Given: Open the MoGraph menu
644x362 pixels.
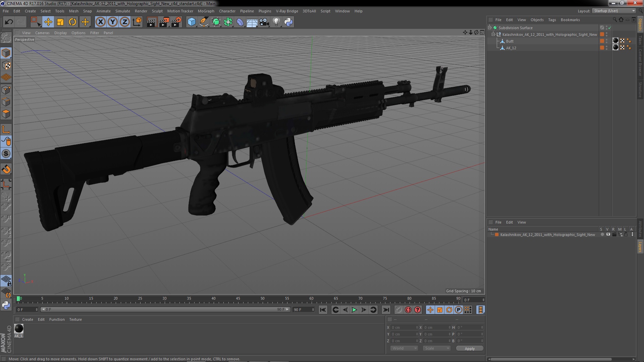Looking at the screenshot, I should [206, 11].
